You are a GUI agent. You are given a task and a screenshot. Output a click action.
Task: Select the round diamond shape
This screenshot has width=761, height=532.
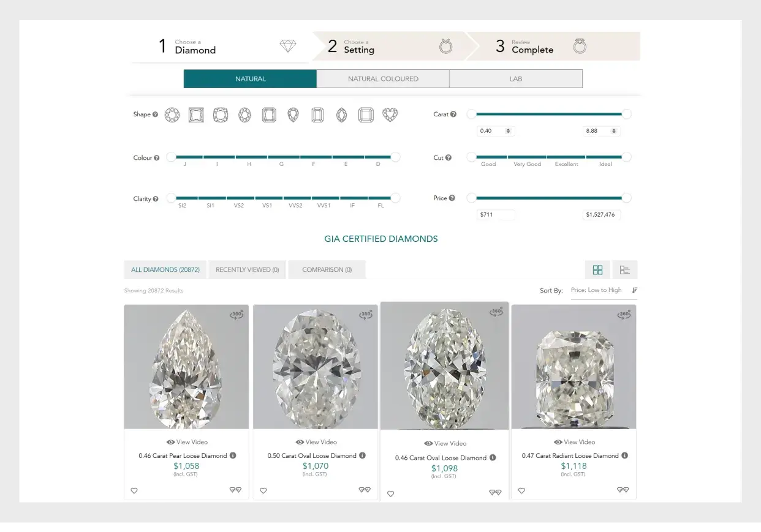coord(172,114)
